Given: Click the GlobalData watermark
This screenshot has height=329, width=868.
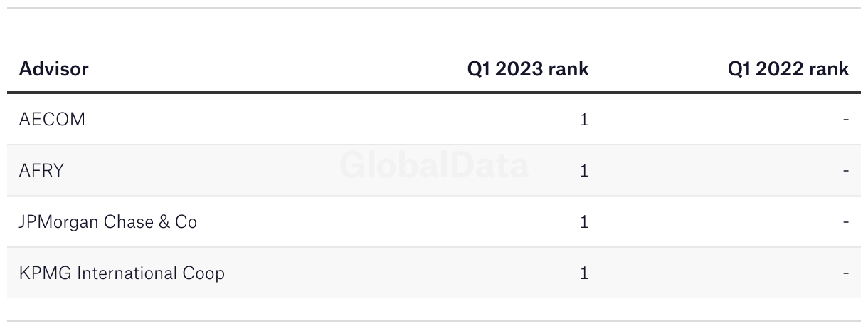Looking at the screenshot, I should click(x=434, y=164).
